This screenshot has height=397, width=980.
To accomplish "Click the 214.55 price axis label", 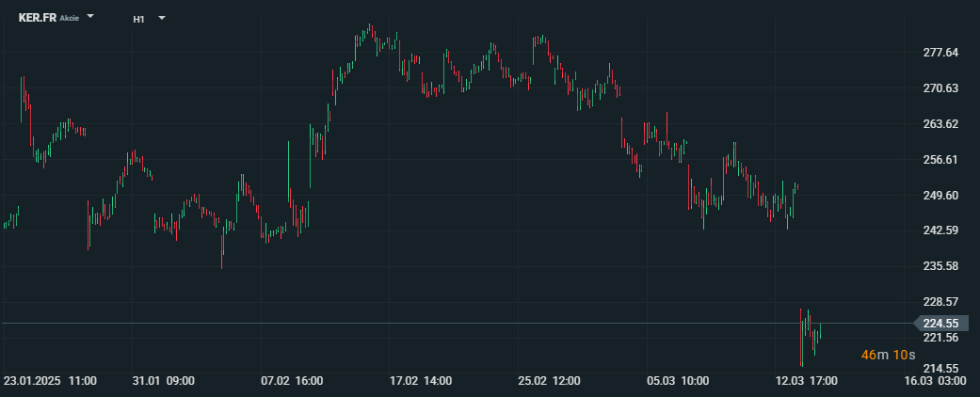I will coord(941,368).
